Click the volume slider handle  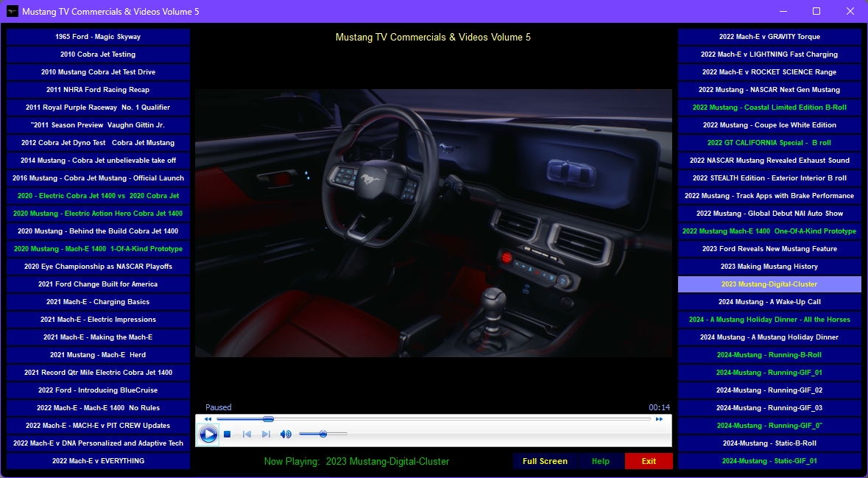(322, 435)
